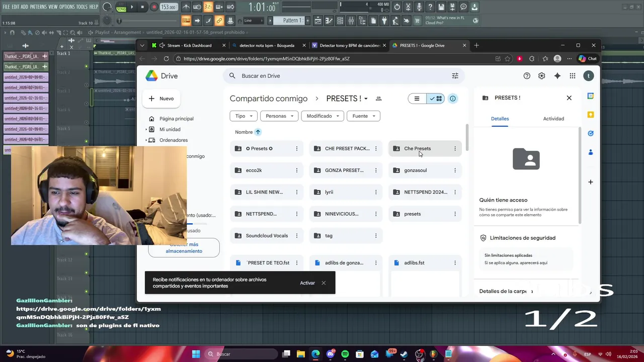Switch Drive to list layout
The width and height of the screenshot is (644, 362).
pos(417,99)
